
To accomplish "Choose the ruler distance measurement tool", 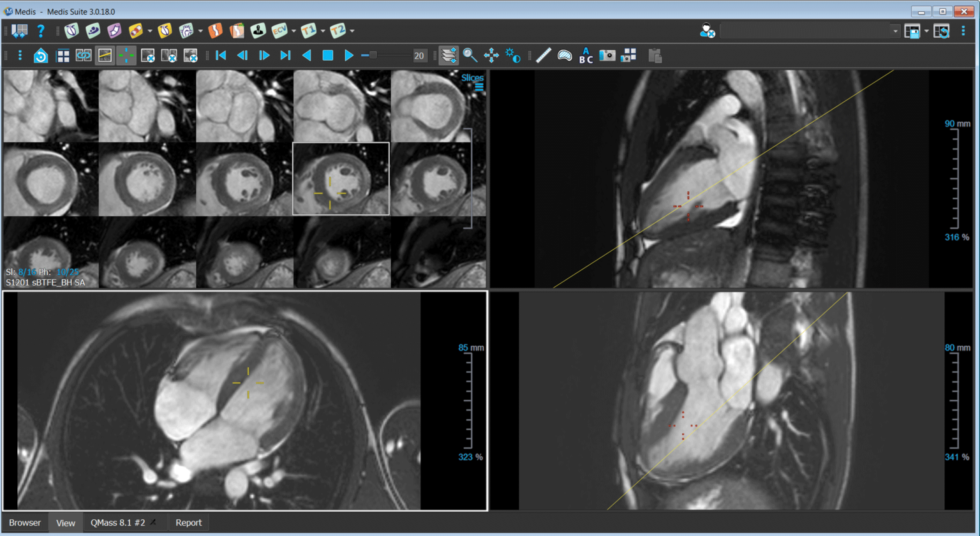I will (544, 56).
